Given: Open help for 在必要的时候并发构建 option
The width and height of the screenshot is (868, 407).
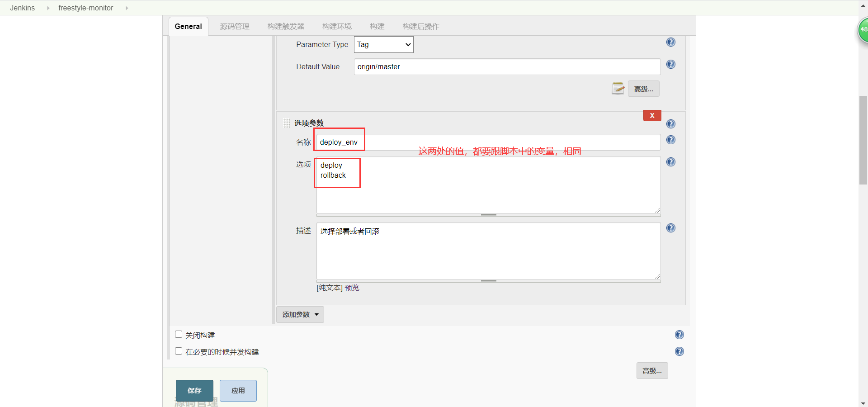Looking at the screenshot, I should (679, 351).
